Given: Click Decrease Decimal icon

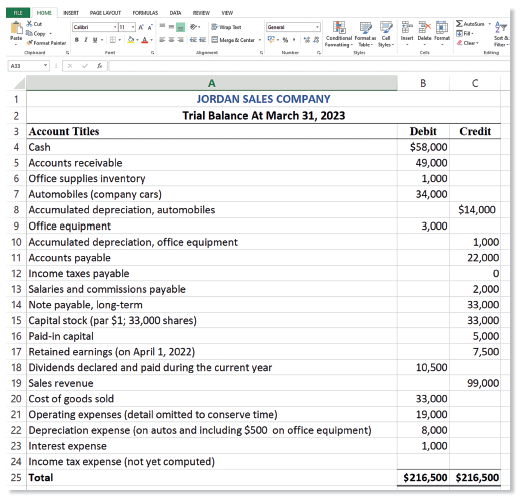Looking at the screenshot, I should point(316,40).
